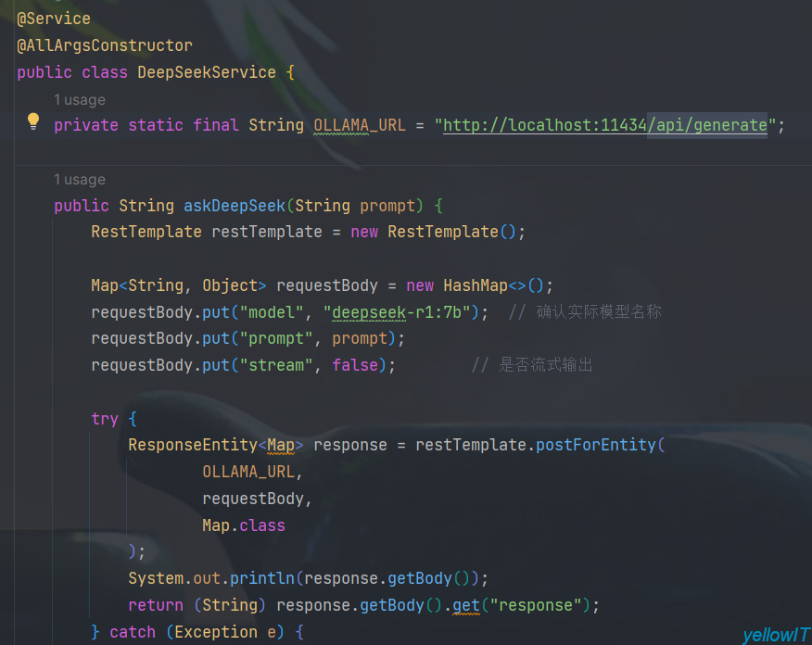
Task: Open "1 usage" hint above askDeepSeek method
Action: [x=79, y=179]
